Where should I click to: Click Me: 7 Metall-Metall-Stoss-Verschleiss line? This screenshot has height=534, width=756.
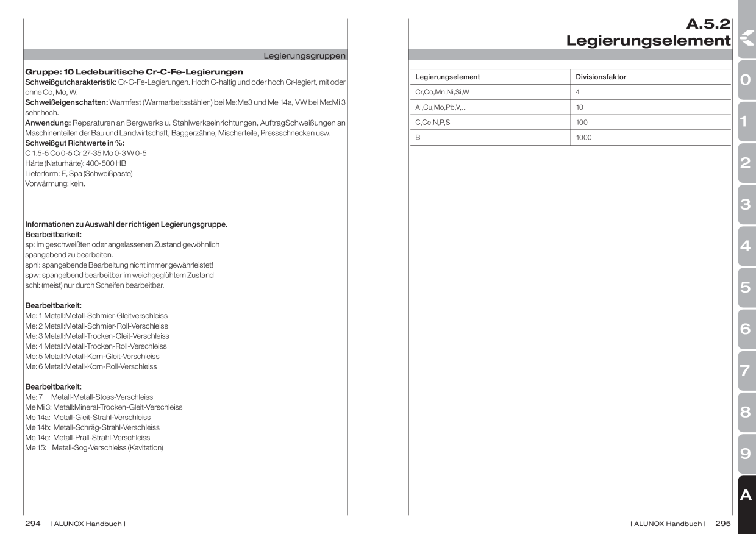89,397
